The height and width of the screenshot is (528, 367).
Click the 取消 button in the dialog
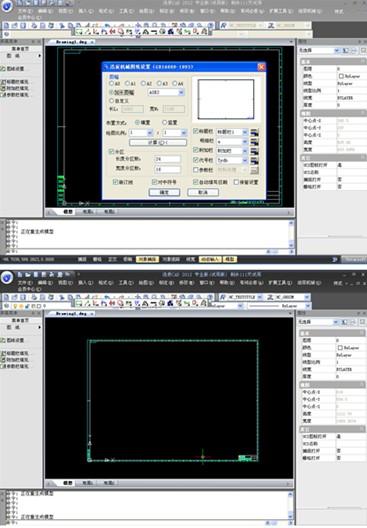pos(203,192)
